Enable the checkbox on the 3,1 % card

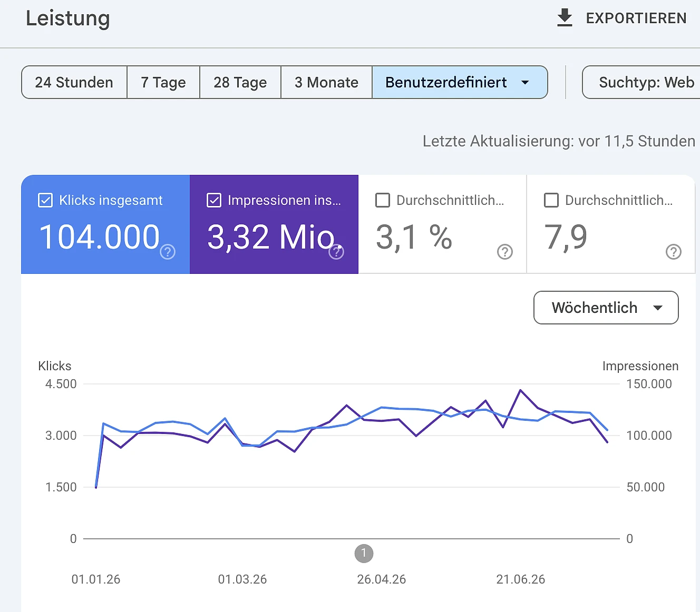click(x=383, y=200)
